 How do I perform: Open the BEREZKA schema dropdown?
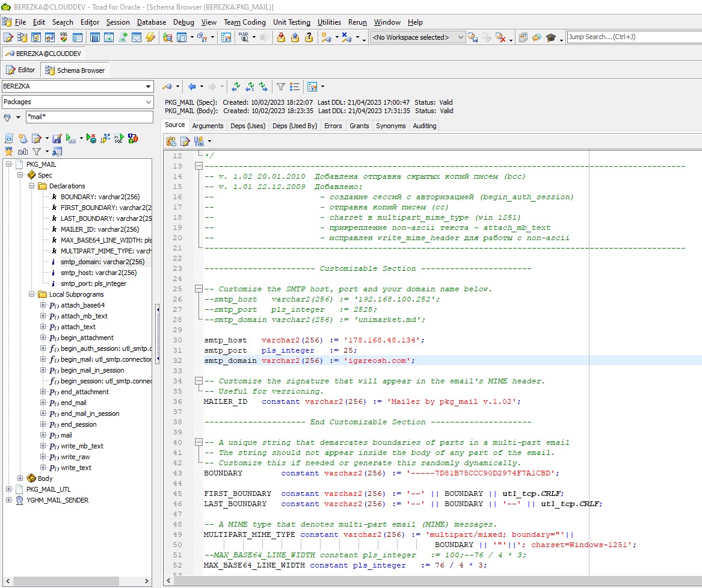[148, 87]
